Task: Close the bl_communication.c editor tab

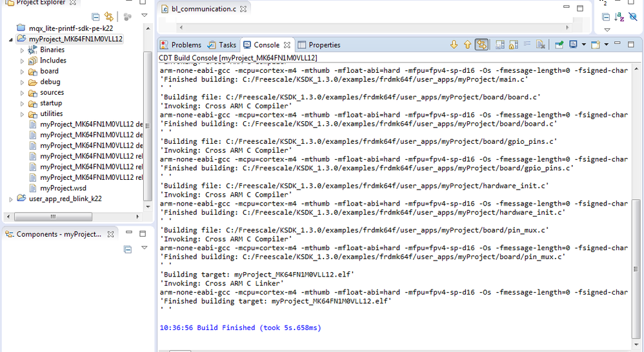Action: pyautogui.click(x=243, y=8)
